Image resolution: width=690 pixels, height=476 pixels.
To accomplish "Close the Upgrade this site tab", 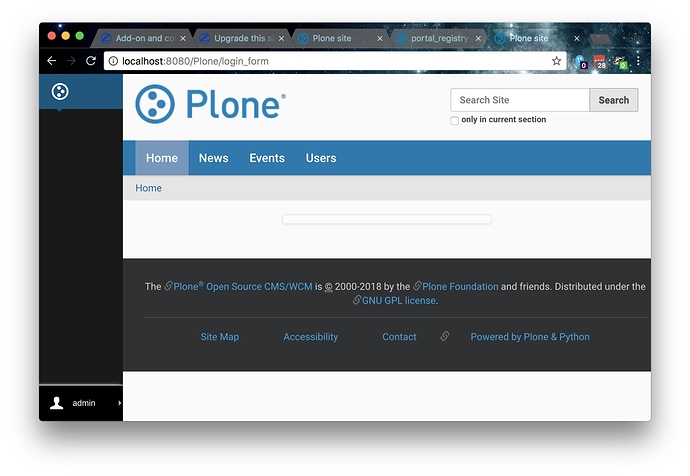I will coord(281,39).
